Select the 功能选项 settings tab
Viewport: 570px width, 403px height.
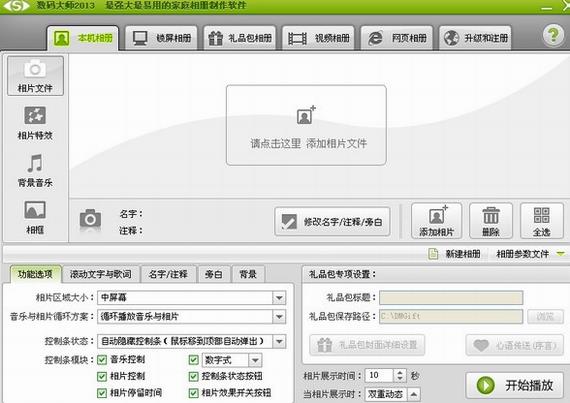[35, 274]
